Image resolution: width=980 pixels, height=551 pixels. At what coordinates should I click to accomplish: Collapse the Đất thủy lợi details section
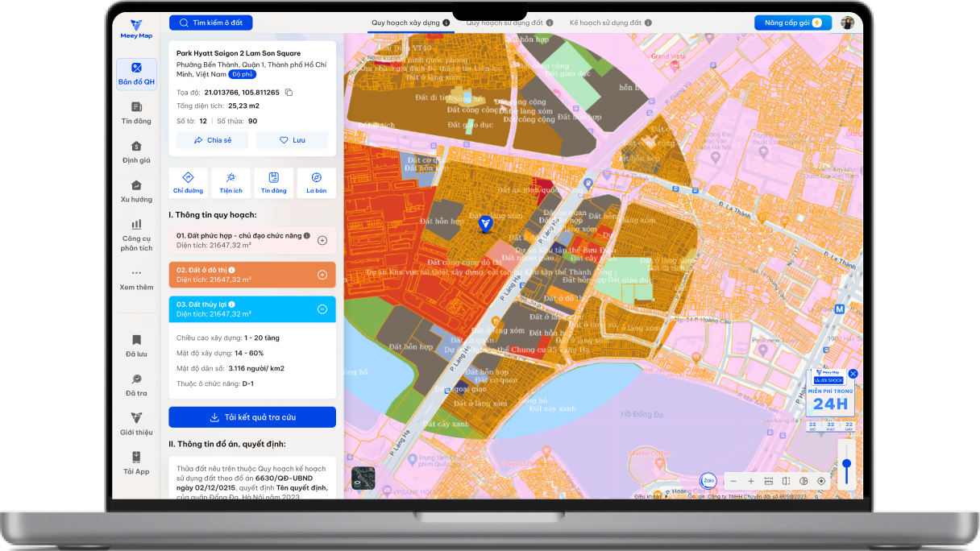(x=322, y=309)
